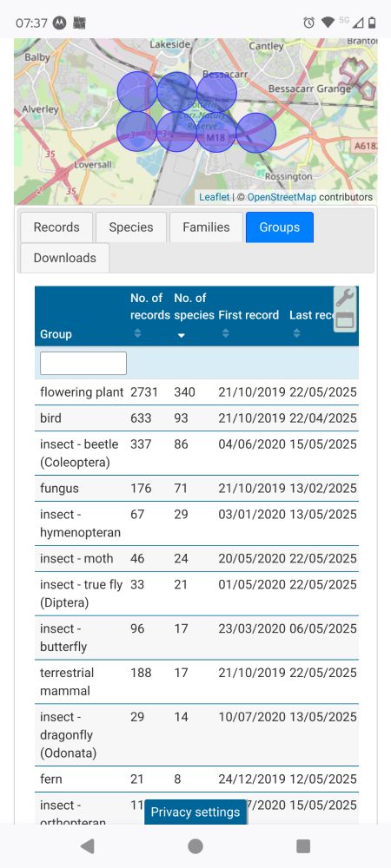Image resolution: width=391 pixels, height=868 pixels.
Task: Select insect - dragonfly (Odonata) row
Action: [196, 735]
